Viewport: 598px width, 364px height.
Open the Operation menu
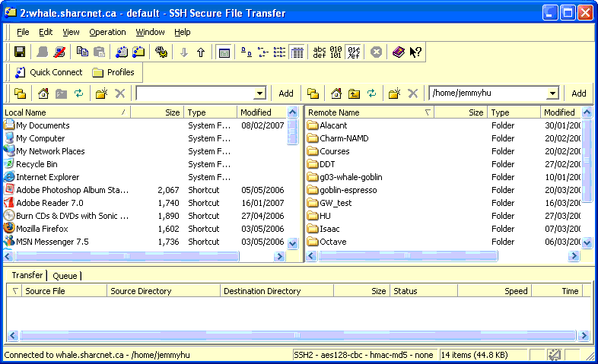point(107,32)
